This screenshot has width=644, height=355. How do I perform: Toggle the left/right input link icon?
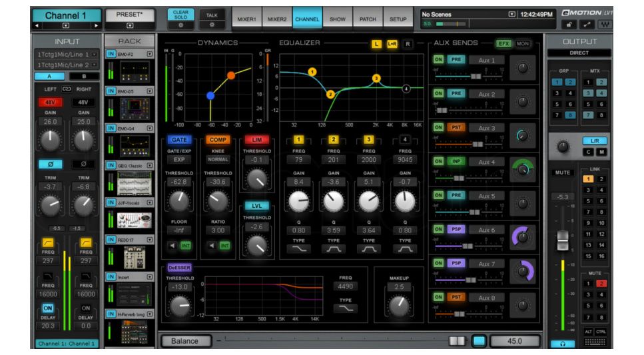pyautogui.click(x=66, y=89)
